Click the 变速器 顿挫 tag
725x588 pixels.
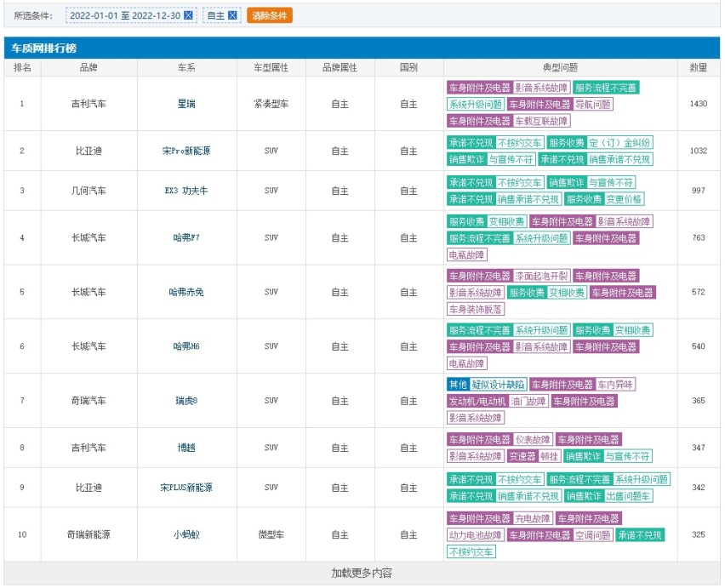[x=534, y=456]
